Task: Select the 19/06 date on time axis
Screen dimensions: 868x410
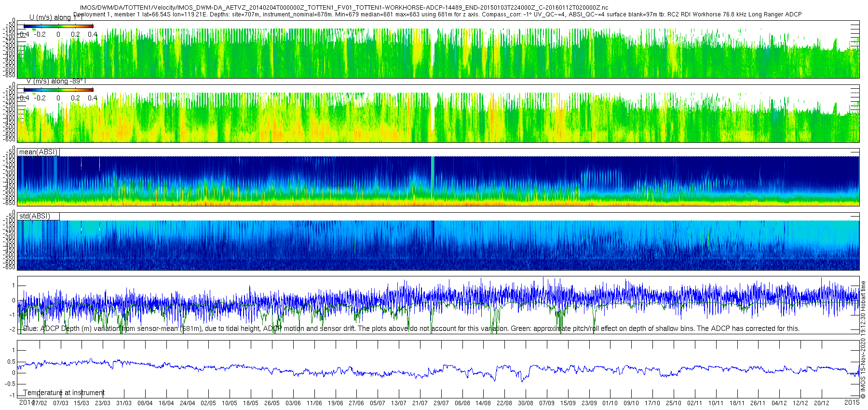Action: click(x=336, y=403)
